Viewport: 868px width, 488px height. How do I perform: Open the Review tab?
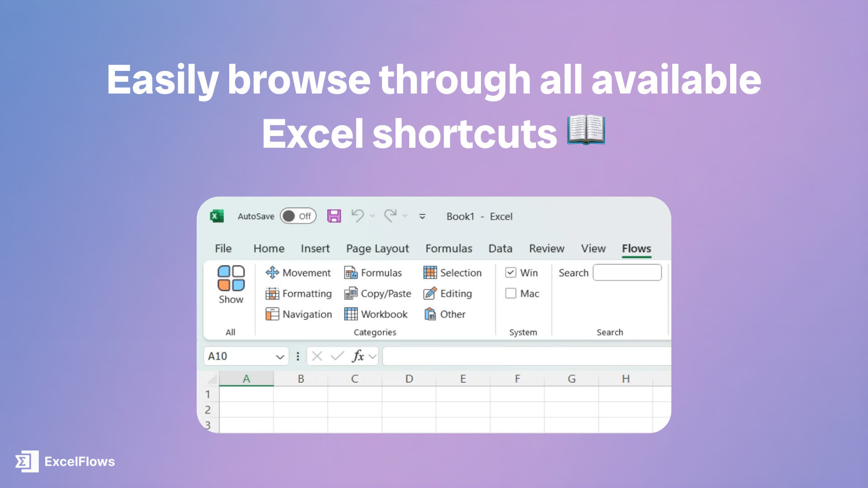[x=547, y=249]
